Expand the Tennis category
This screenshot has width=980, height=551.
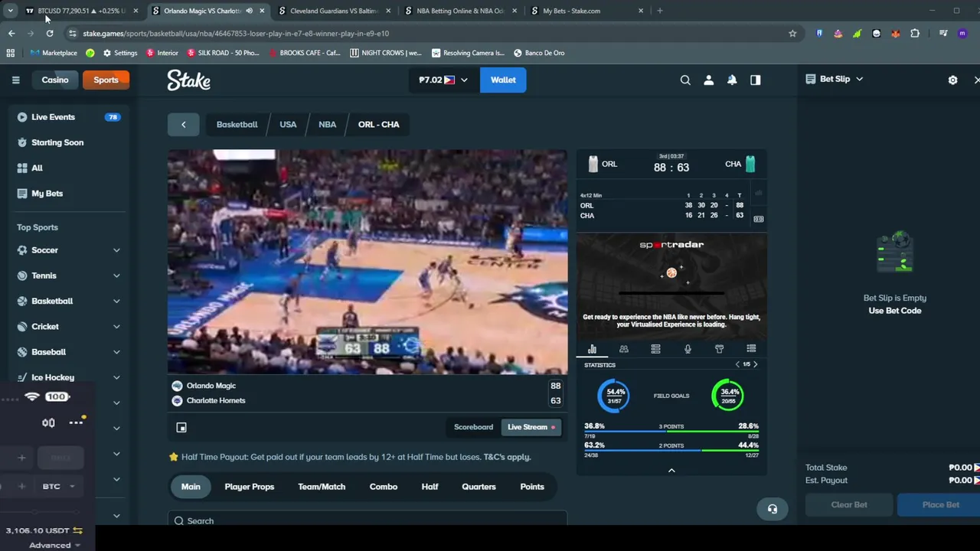[x=116, y=275]
